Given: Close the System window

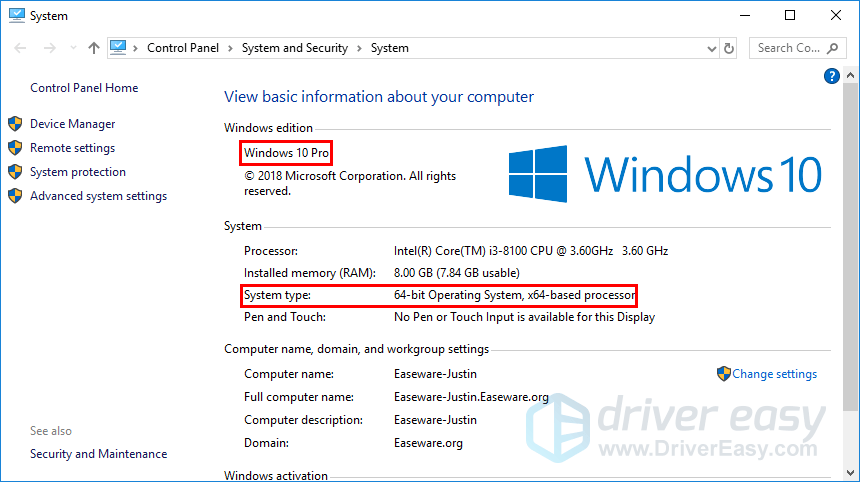Looking at the screenshot, I should [835, 15].
